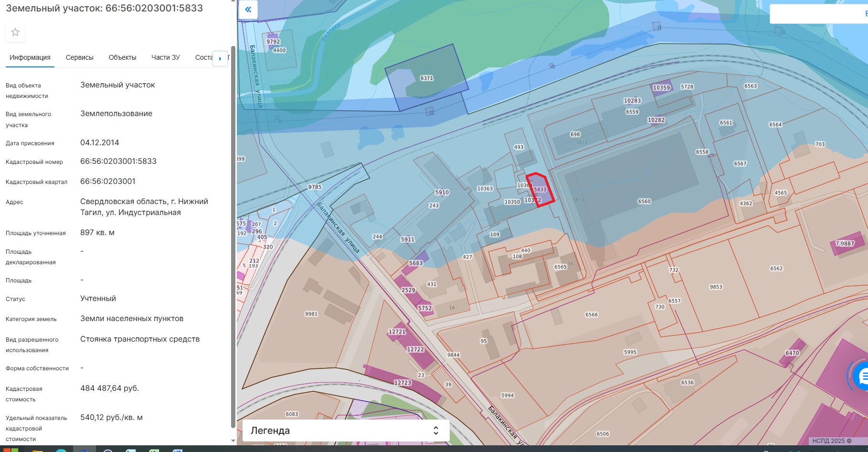Select the Части ЗУ tab

tap(165, 57)
